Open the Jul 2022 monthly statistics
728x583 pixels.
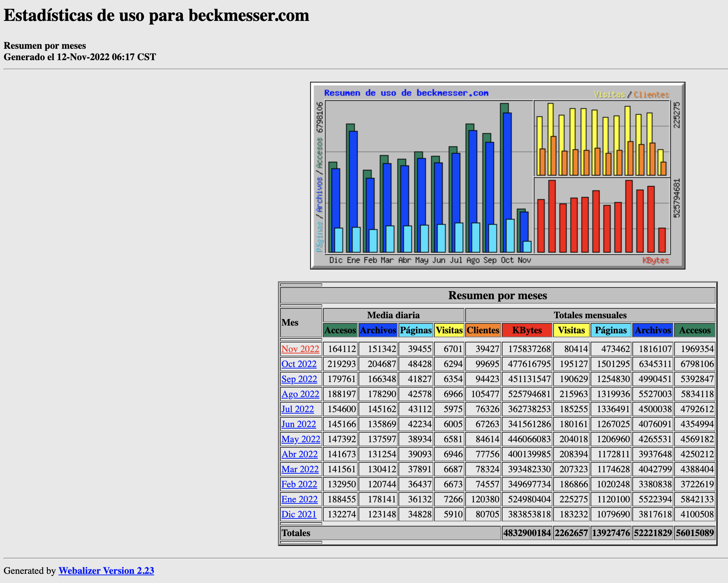(x=297, y=409)
